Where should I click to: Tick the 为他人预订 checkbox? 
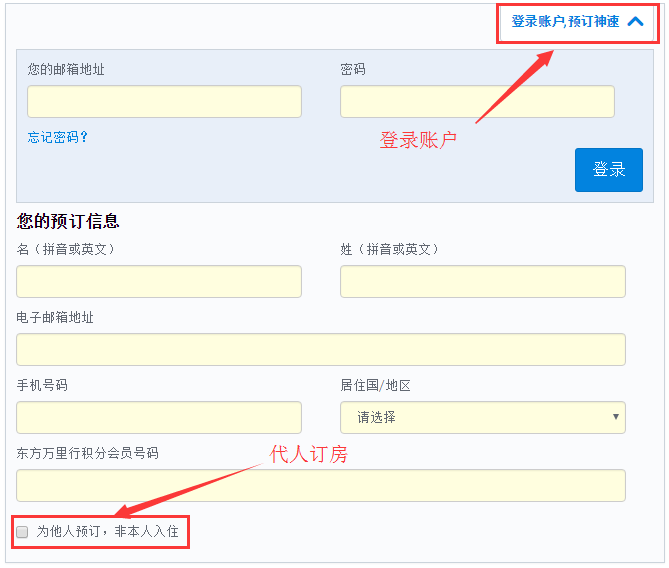[22, 532]
